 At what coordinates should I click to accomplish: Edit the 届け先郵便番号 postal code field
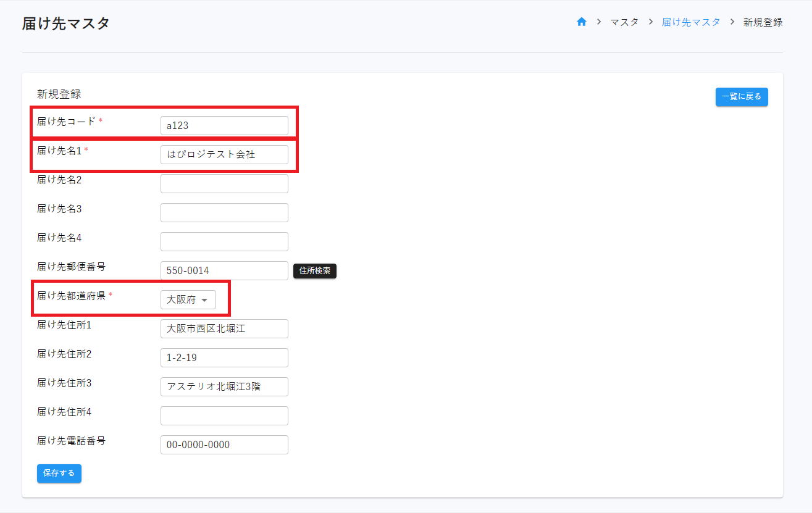click(224, 270)
